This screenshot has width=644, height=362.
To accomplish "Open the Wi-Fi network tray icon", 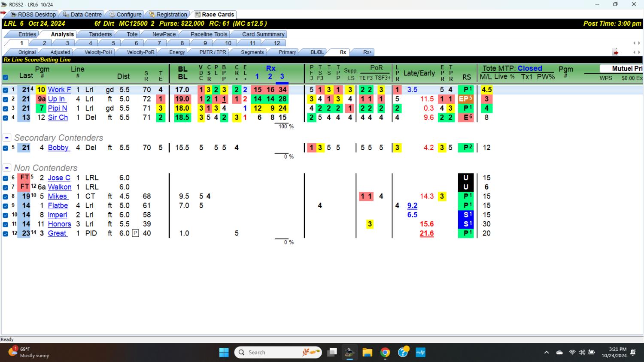I will [572, 352].
